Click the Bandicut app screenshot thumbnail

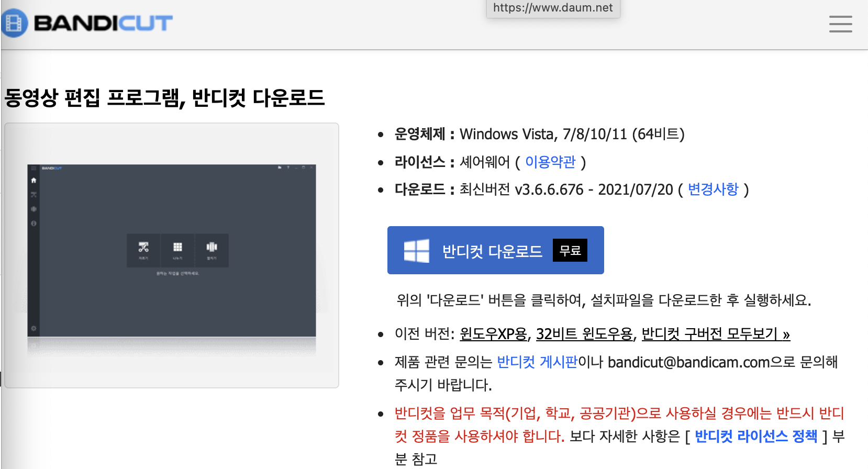tap(172, 255)
